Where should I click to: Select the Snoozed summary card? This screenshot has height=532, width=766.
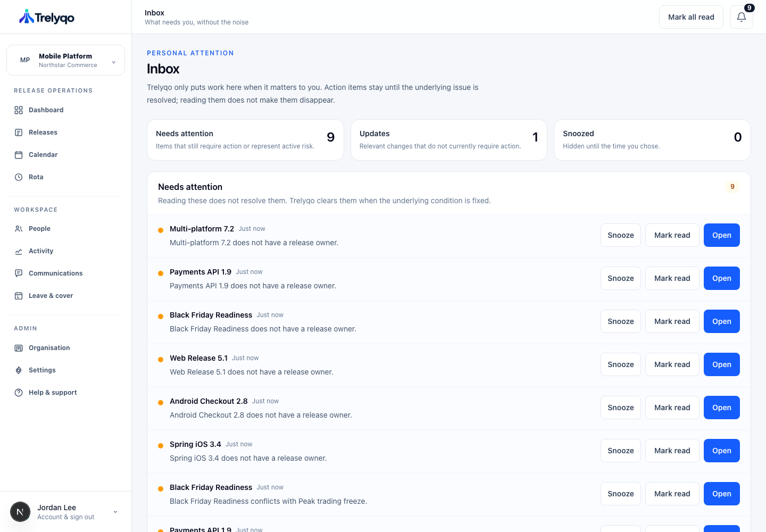(x=652, y=140)
